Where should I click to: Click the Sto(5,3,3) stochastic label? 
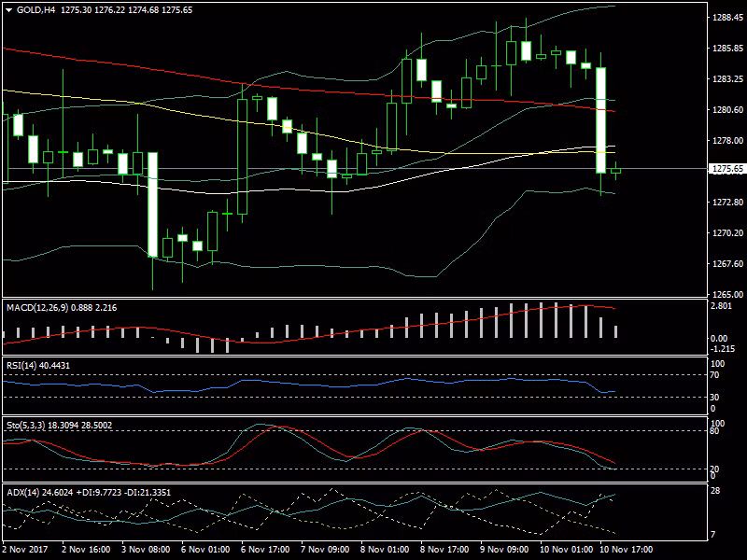[x=26, y=425]
